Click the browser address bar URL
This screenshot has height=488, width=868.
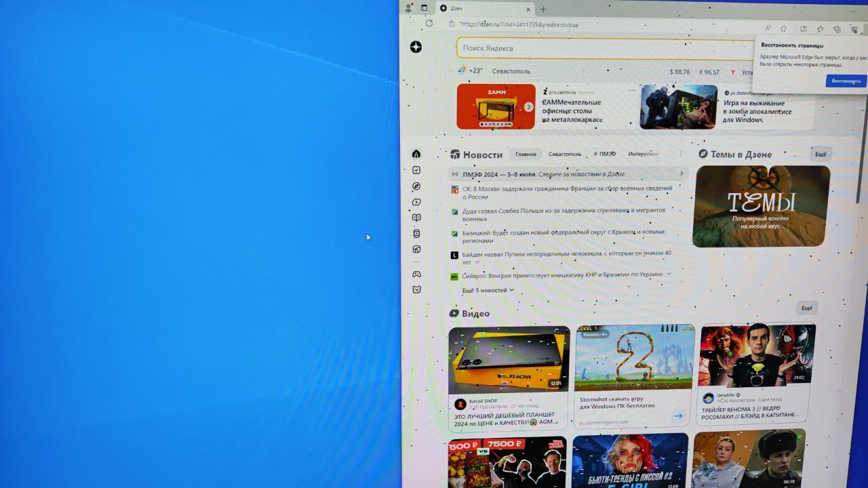tap(519, 24)
